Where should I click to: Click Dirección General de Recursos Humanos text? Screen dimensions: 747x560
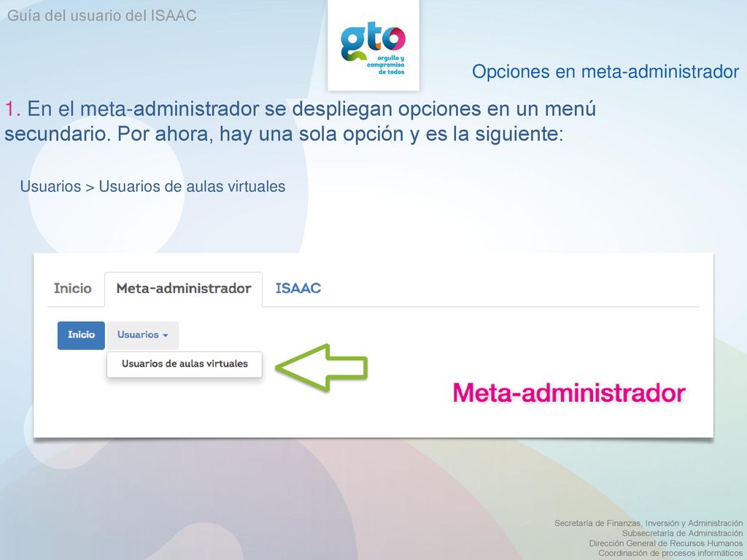coord(665,543)
